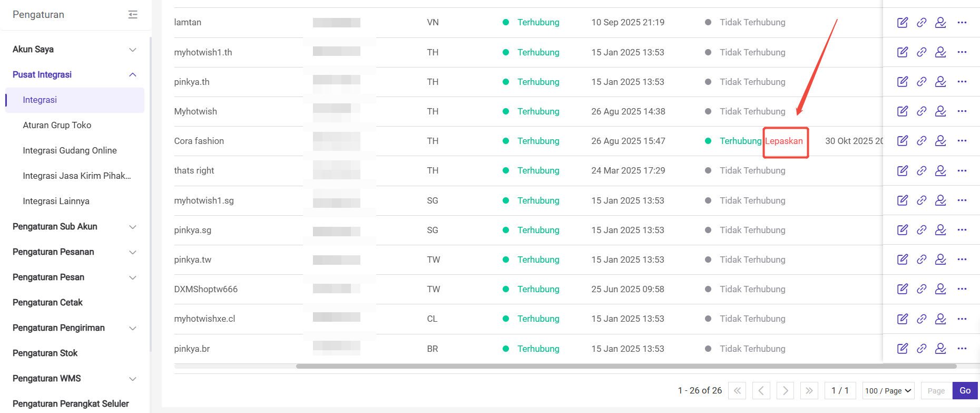Screen dimensions: 980x413
Task: Open the more options menu for thats right
Action: click(x=962, y=170)
